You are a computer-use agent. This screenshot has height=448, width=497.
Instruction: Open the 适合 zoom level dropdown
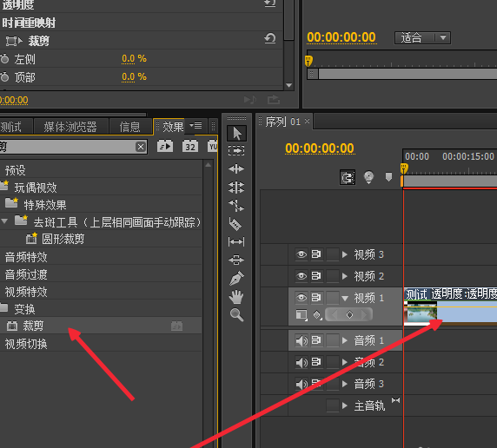(x=422, y=38)
